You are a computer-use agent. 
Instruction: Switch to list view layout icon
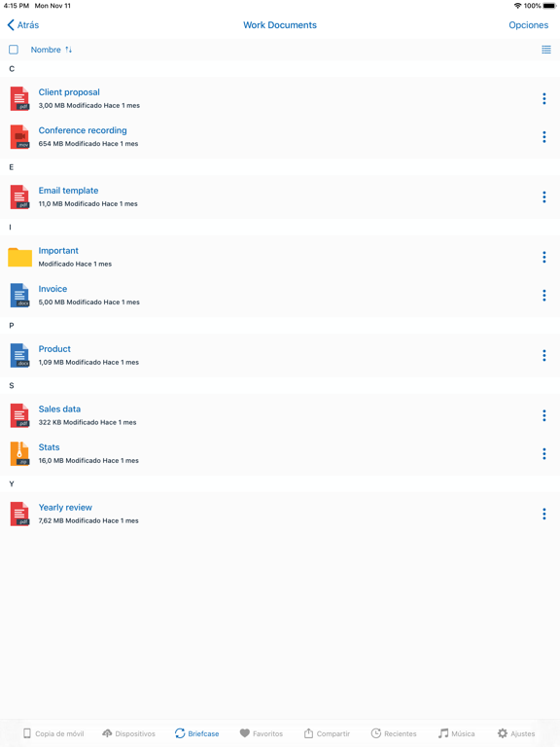(x=546, y=50)
